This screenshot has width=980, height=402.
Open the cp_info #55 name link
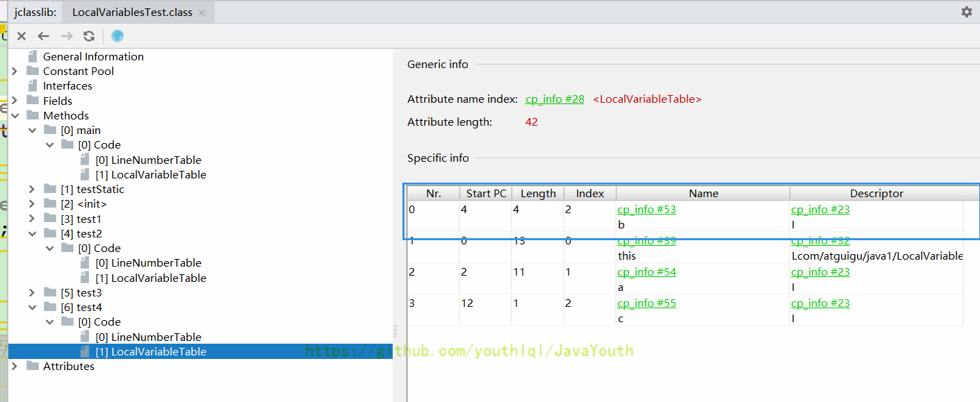[646, 303]
